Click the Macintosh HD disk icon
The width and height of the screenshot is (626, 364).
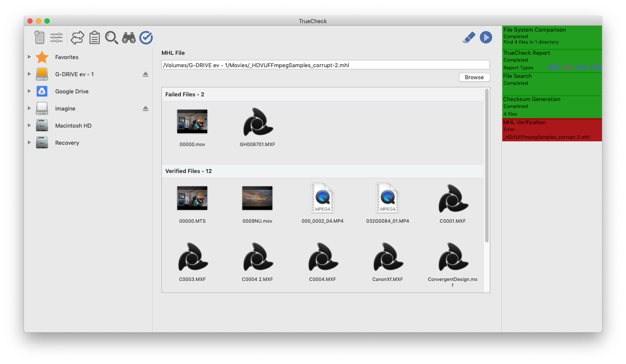[42, 125]
